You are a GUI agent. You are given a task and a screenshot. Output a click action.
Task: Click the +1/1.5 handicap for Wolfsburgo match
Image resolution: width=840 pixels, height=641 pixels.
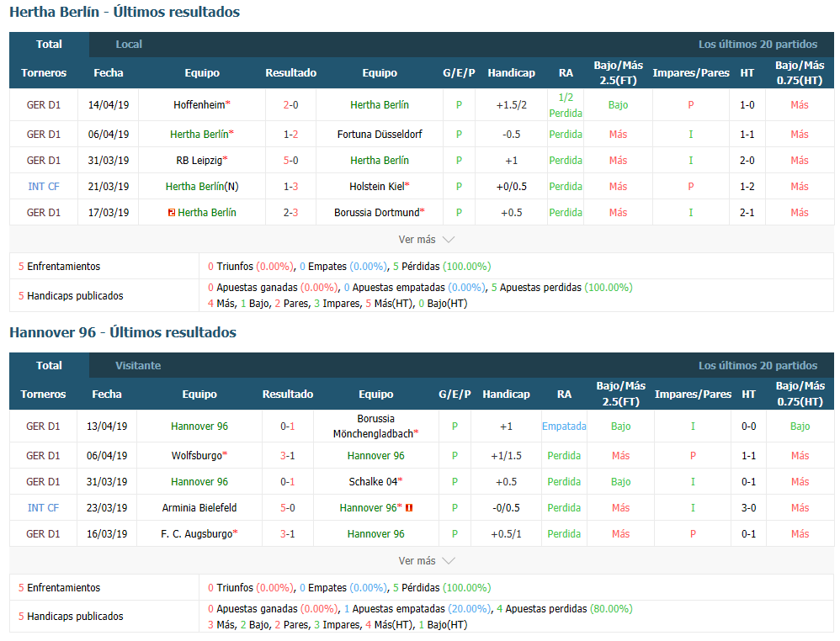click(506, 456)
